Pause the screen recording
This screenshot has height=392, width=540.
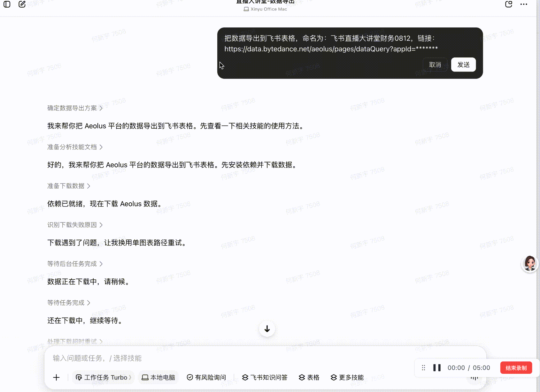coord(437,368)
